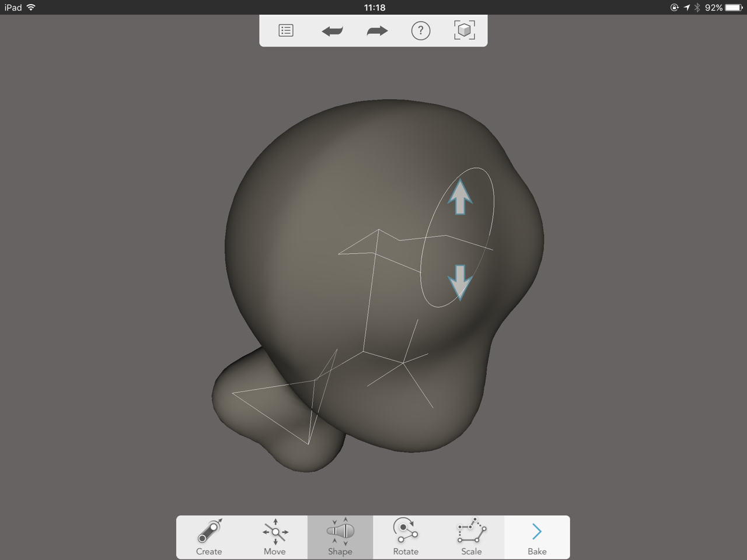Switch to the Move tool
Screen dimensions: 747x560
click(x=275, y=537)
